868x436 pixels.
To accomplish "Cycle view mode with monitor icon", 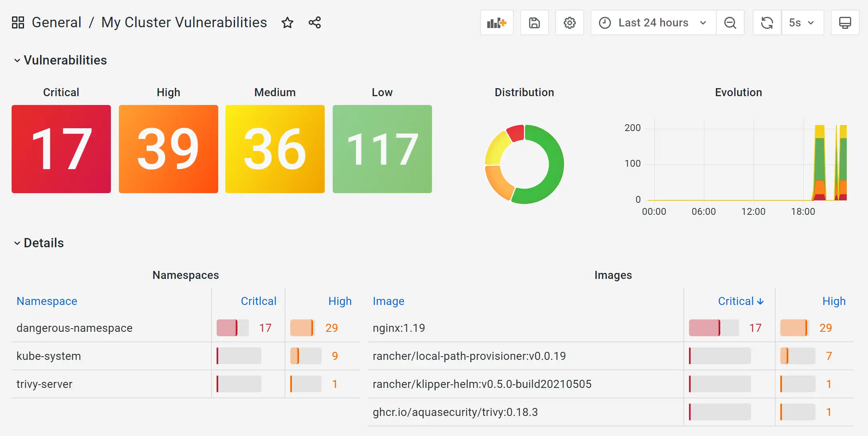I will click(x=845, y=23).
